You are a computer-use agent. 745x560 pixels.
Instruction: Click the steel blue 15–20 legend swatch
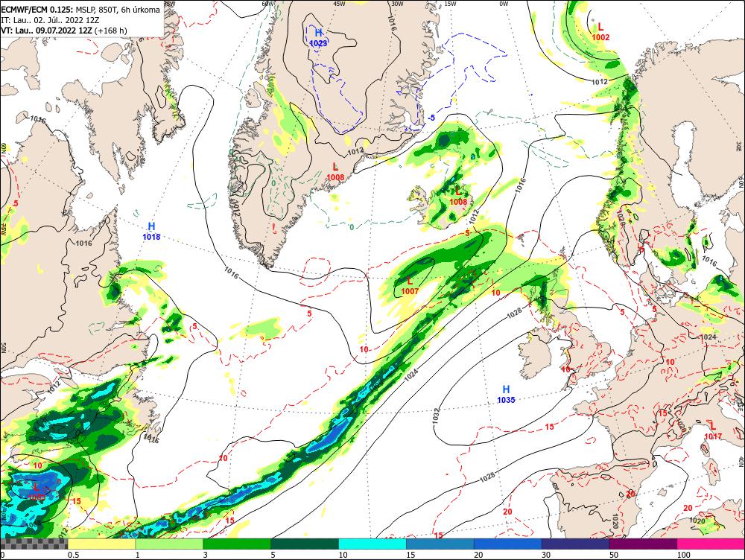tap(440, 544)
